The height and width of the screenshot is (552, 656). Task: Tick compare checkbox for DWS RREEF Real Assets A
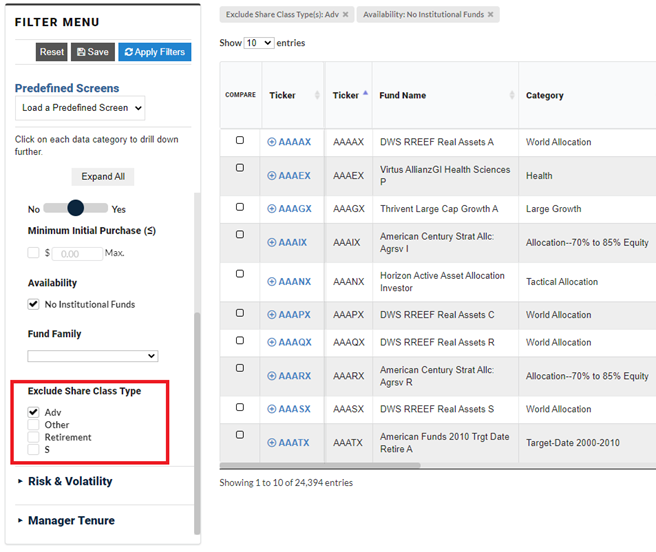(x=240, y=140)
